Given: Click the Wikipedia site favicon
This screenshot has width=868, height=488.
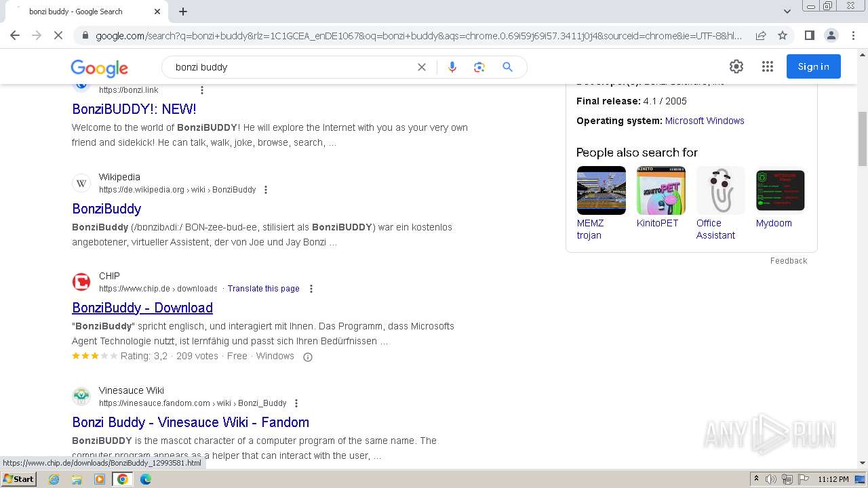Looking at the screenshot, I should (x=81, y=183).
